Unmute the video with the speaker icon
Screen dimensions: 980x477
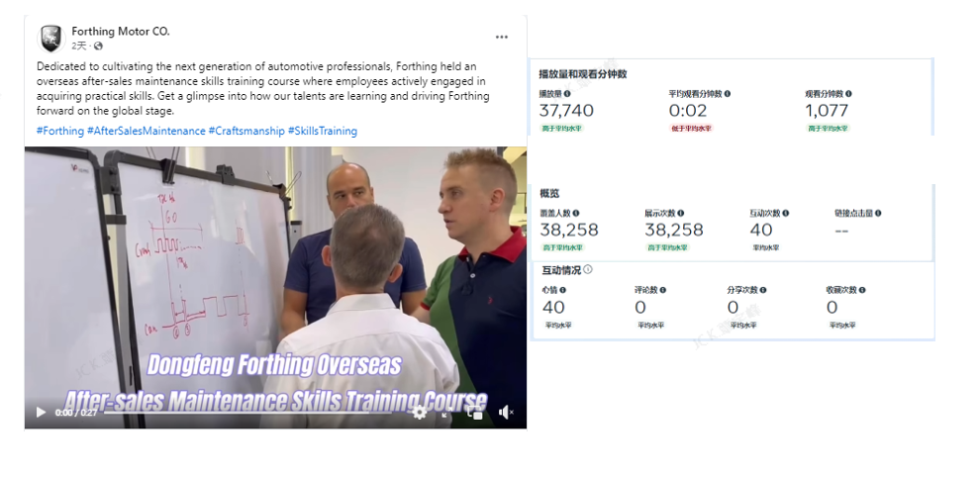[506, 412]
